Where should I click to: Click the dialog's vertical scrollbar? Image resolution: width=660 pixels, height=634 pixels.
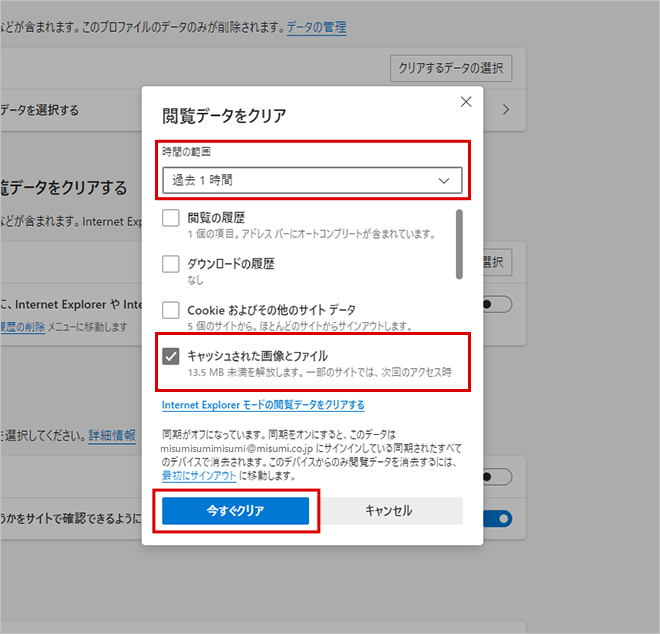pyautogui.click(x=460, y=245)
